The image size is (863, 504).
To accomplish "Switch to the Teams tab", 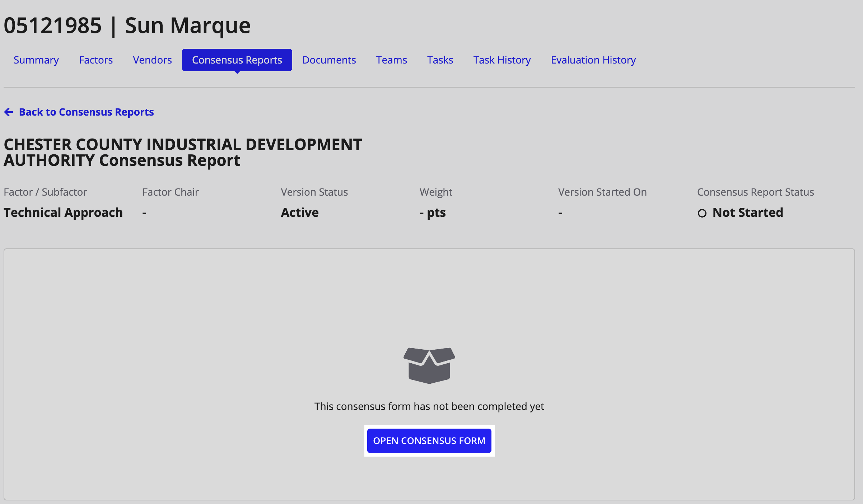I will click(392, 60).
